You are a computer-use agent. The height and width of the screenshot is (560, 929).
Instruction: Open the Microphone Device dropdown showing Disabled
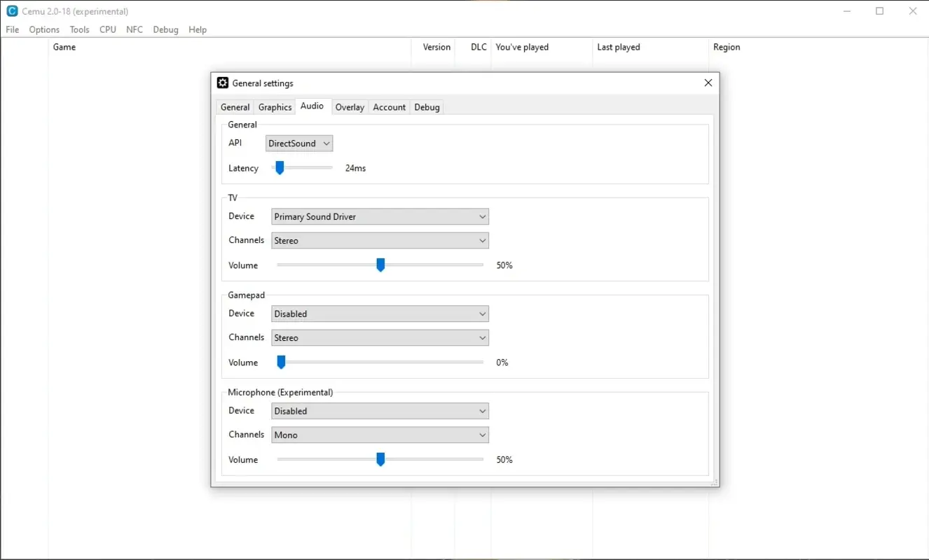click(x=379, y=411)
